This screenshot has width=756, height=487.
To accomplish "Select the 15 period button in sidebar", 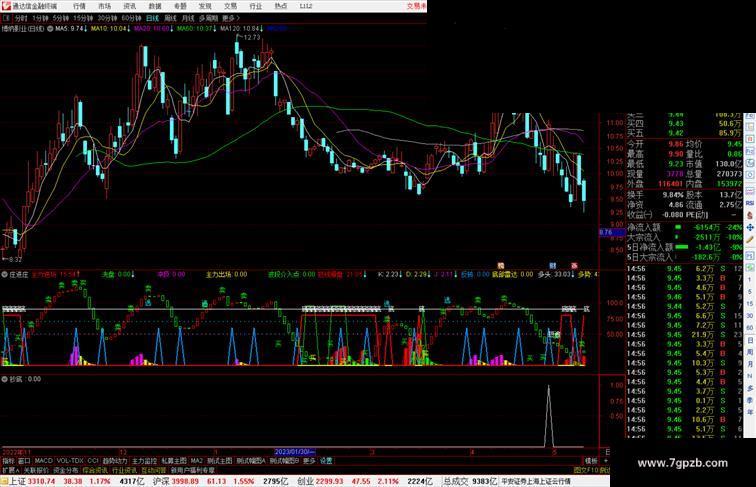I will coord(750,304).
